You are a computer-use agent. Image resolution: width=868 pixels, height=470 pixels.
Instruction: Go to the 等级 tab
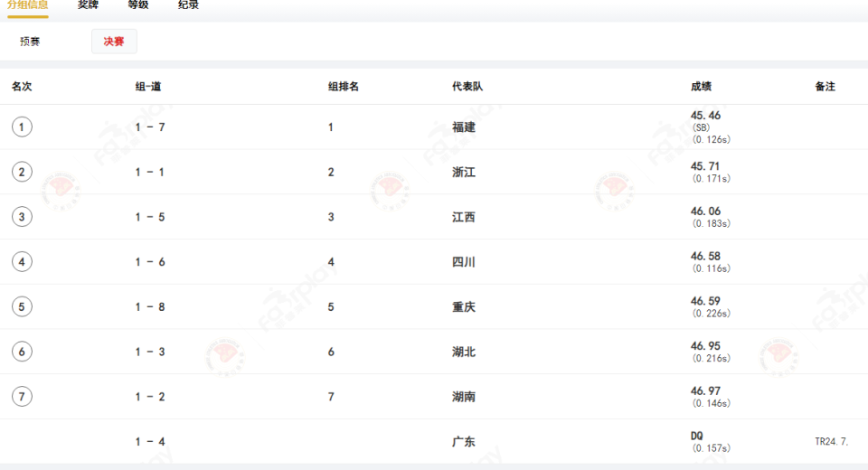(x=138, y=5)
